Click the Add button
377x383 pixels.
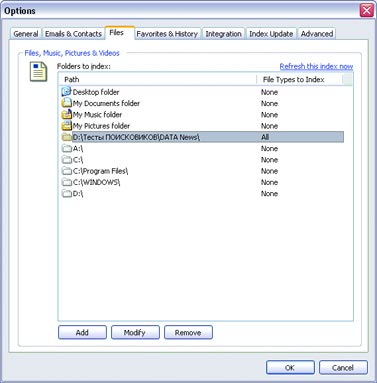coord(82,332)
